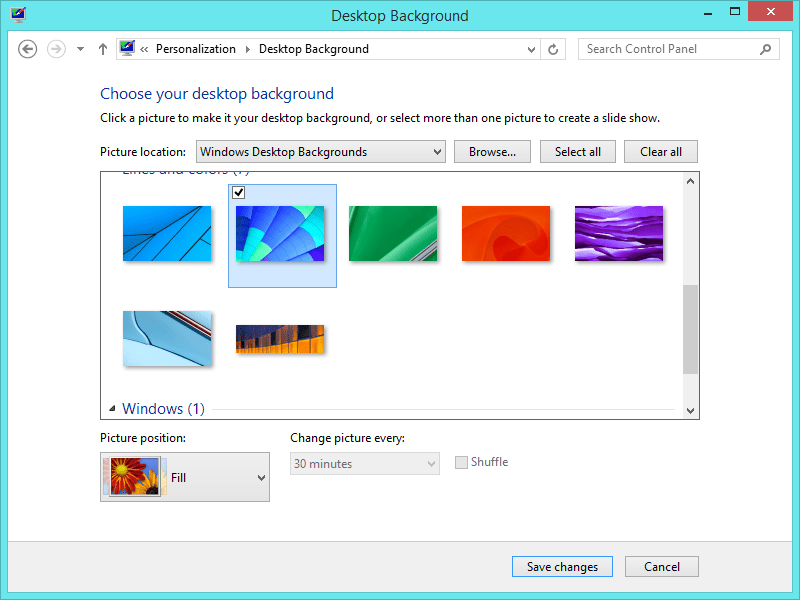This screenshot has height=600, width=800.
Task: Click the sunflower picture position preview
Action: pyautogui.click(x=133, y=477)
